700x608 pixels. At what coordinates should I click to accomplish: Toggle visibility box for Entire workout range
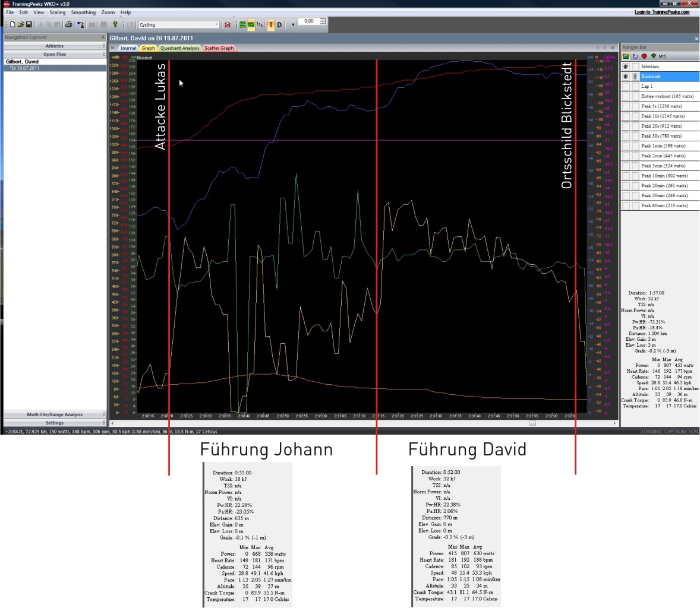[x=626, y=96]
